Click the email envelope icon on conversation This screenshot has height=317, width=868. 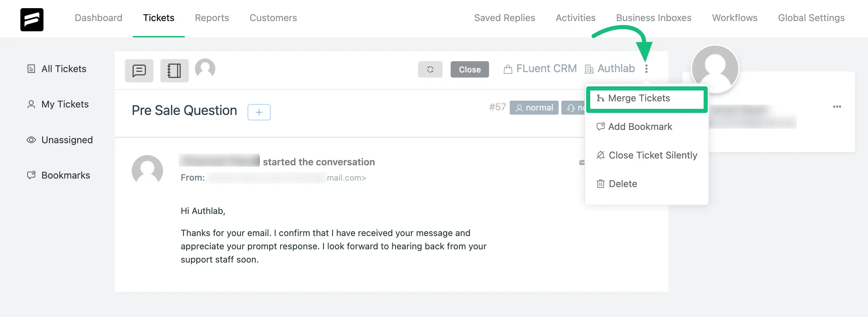(x=582, y=162)
